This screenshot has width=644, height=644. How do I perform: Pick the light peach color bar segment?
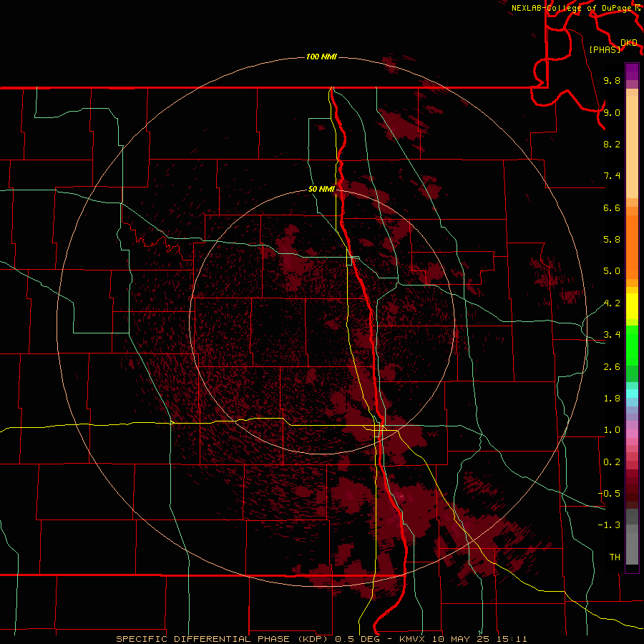point(632,148)
